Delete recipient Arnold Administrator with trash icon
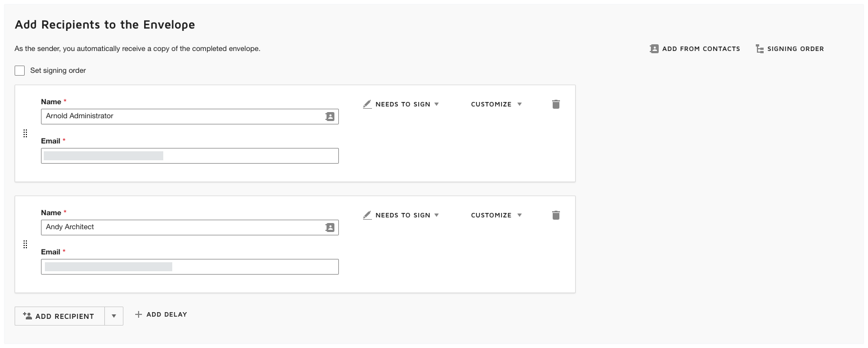The width and height of the screenshot is (868, 348). (x=556, y=104)
